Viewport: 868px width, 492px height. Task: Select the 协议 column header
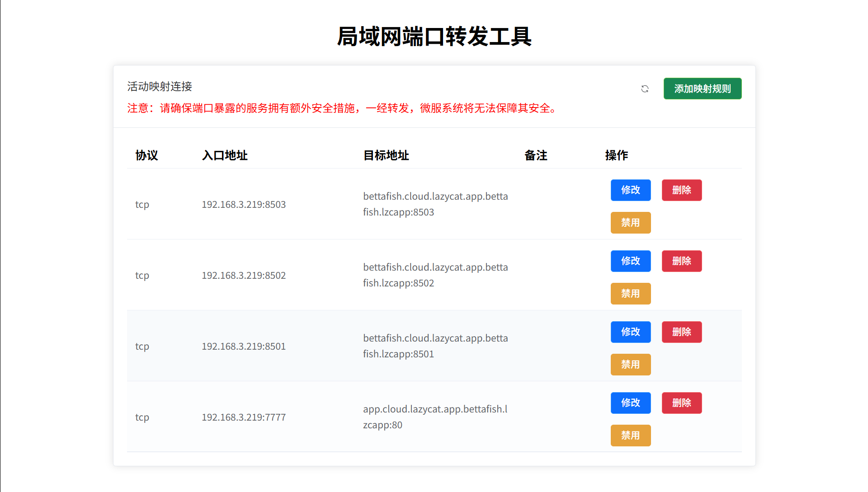point(146,155)
